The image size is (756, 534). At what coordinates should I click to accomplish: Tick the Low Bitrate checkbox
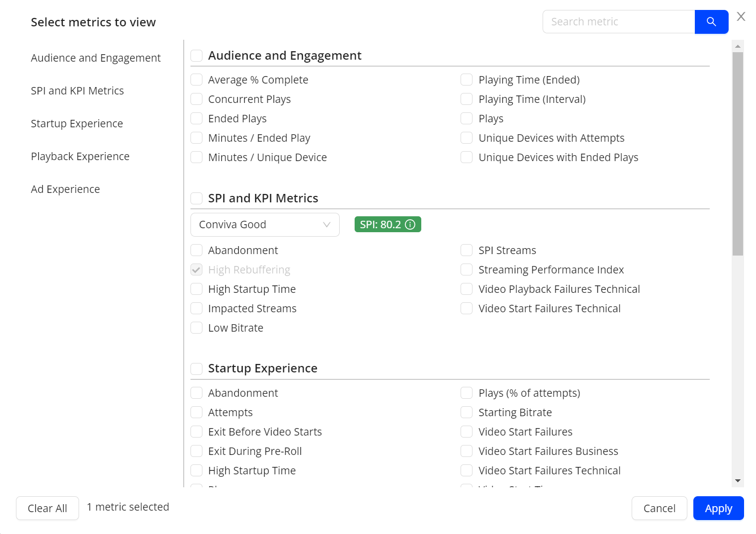196,328
